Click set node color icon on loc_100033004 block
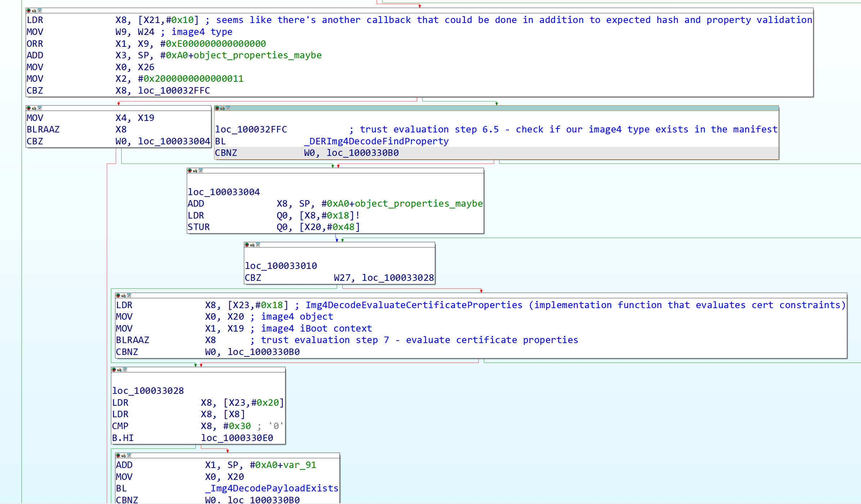This screenshot has height=504, width=861. point(190,171)
